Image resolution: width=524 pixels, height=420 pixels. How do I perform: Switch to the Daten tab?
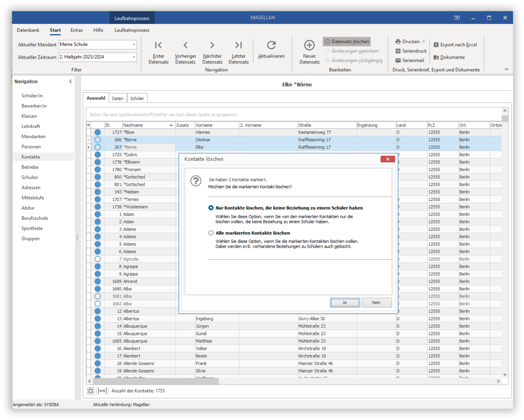[x=117, y=98]
